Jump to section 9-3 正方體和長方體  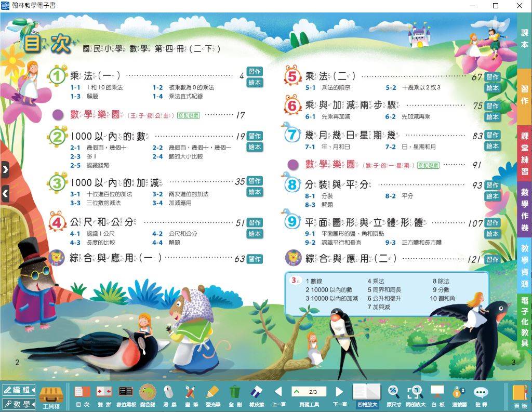pos(413,243)
